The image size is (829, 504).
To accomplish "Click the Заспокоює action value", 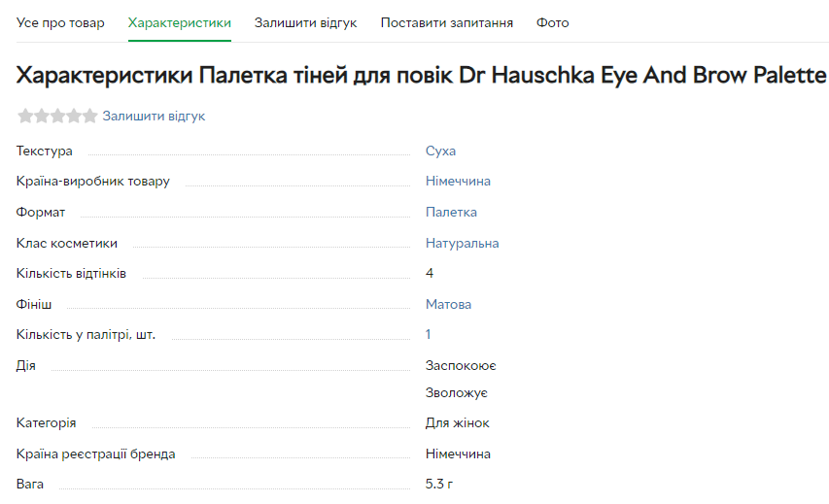I will click(461, 366).
